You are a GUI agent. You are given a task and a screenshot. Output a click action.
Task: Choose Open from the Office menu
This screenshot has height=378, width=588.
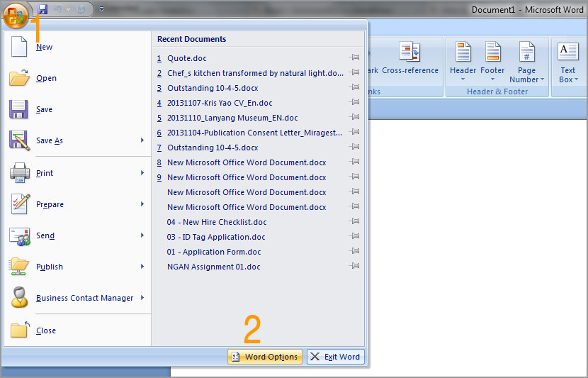pyautogui.click(x=77, y=78)
